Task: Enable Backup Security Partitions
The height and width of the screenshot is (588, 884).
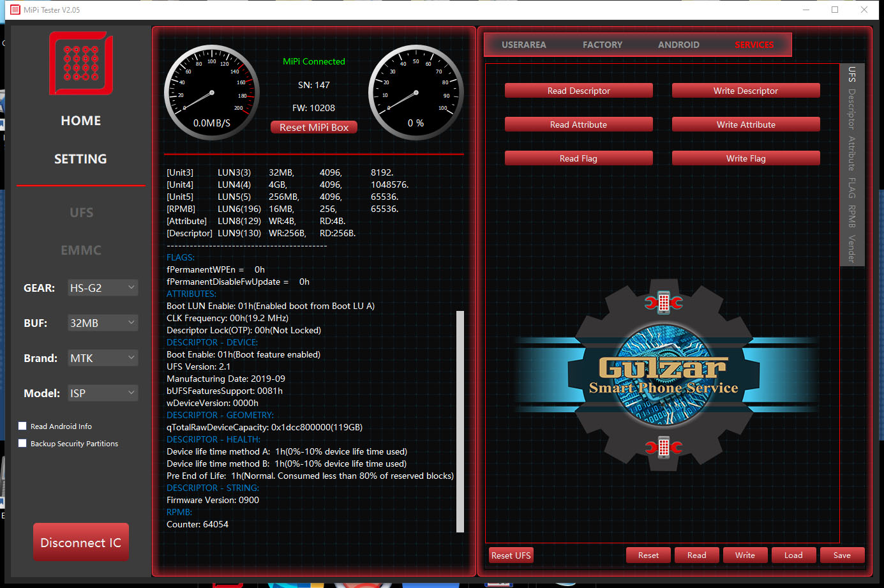Action: point(22,443)
